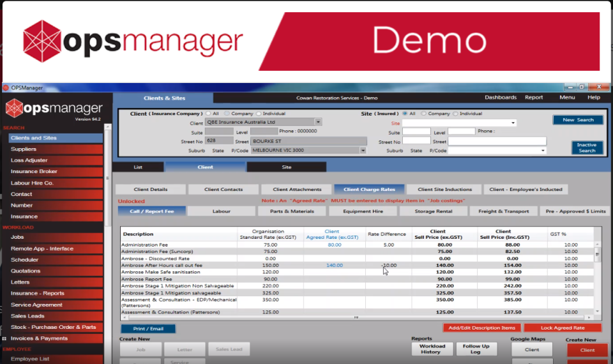Switch to the List tab
This screenshot has height=364, width=613.
click(138, 167)
